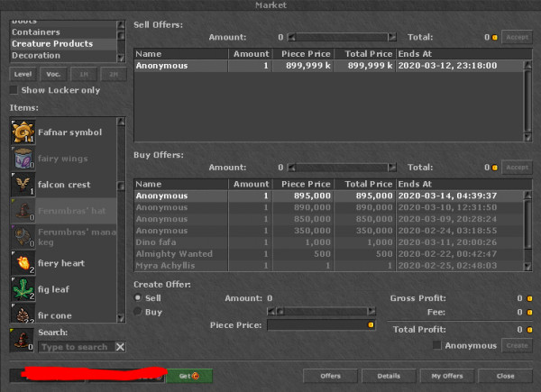The image size is (541, 392).
Task: Click the Create offer button
Action: (x=517, y=345)
